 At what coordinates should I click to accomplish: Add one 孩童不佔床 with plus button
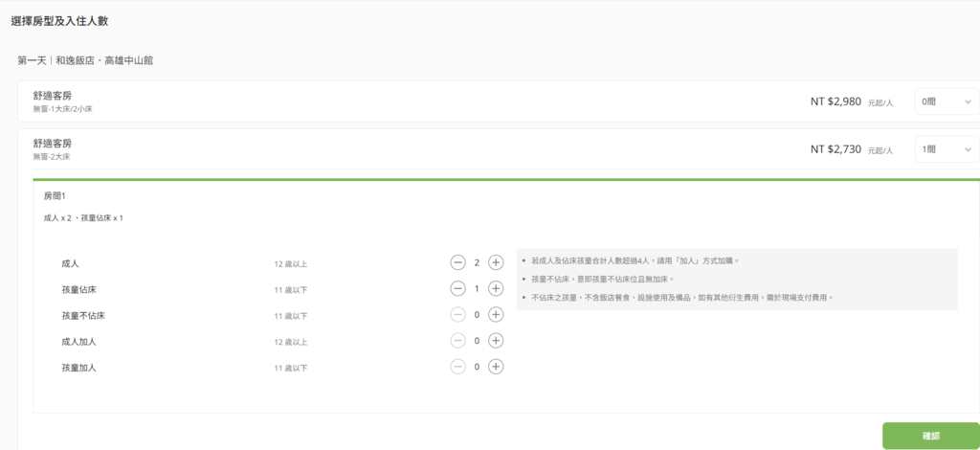[496, 314]
